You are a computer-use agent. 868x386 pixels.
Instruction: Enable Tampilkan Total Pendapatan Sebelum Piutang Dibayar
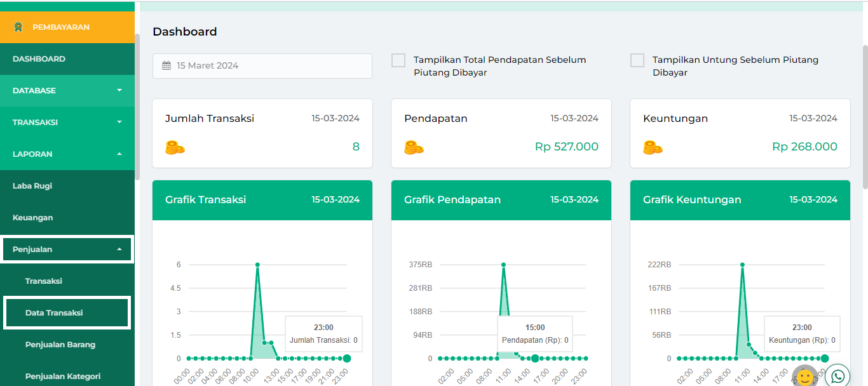pos(398,60)
